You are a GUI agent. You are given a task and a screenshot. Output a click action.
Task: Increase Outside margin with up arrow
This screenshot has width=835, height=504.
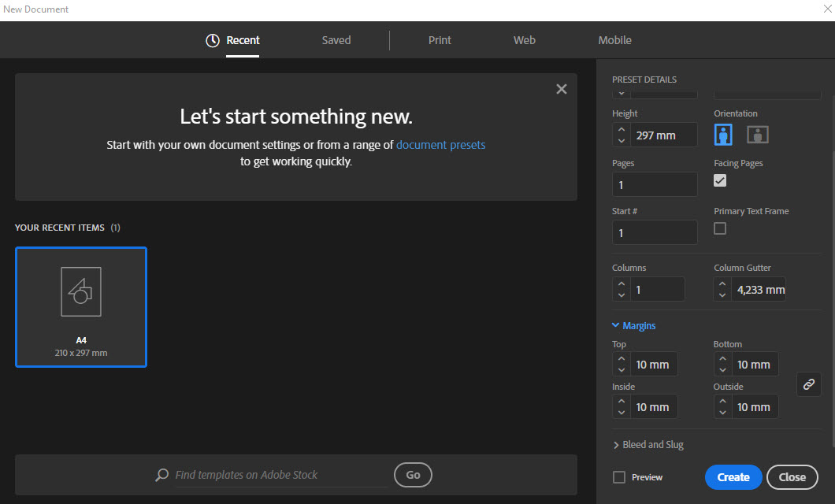coord(722,401)
